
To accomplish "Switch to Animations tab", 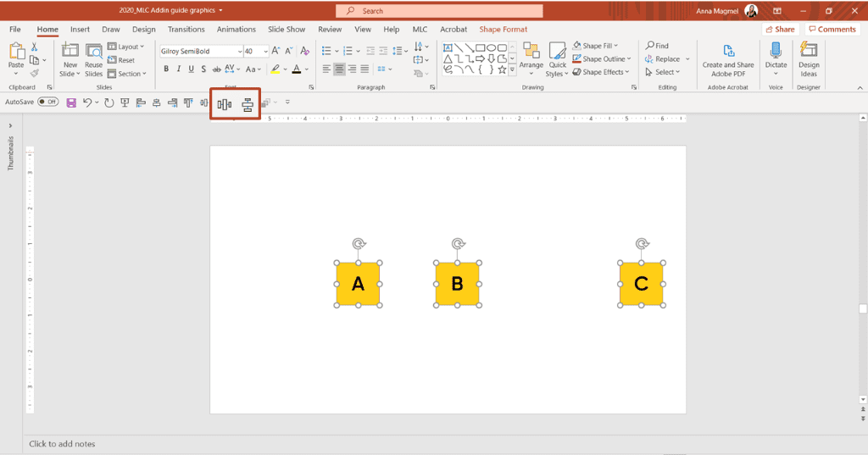I will (236, 30).
